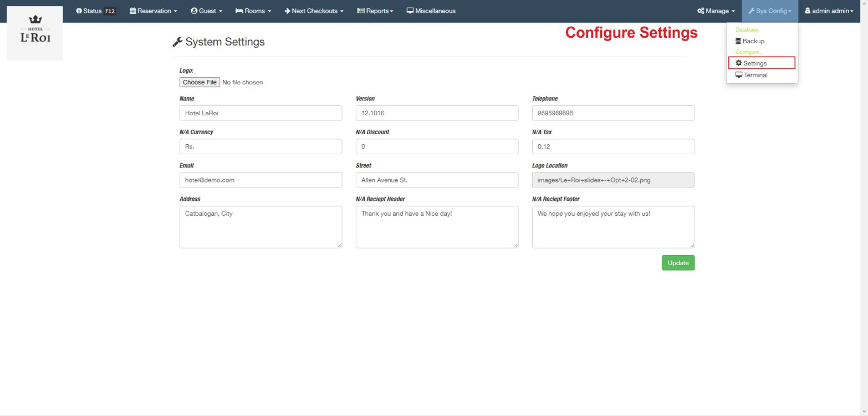Click the "Logo:" label
Image resolution: width=868 pixels, height=416 pixels.
(x=186, y=71)
